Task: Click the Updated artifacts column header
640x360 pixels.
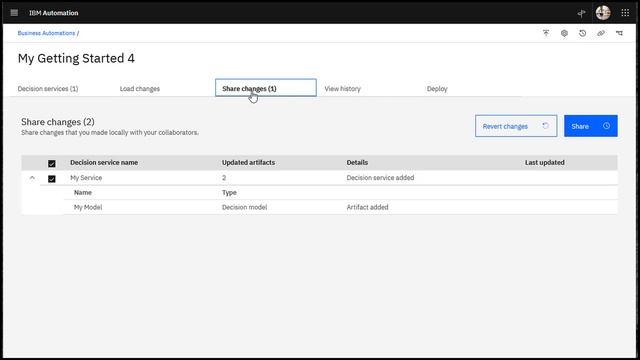Action: [x=248, y=162]
